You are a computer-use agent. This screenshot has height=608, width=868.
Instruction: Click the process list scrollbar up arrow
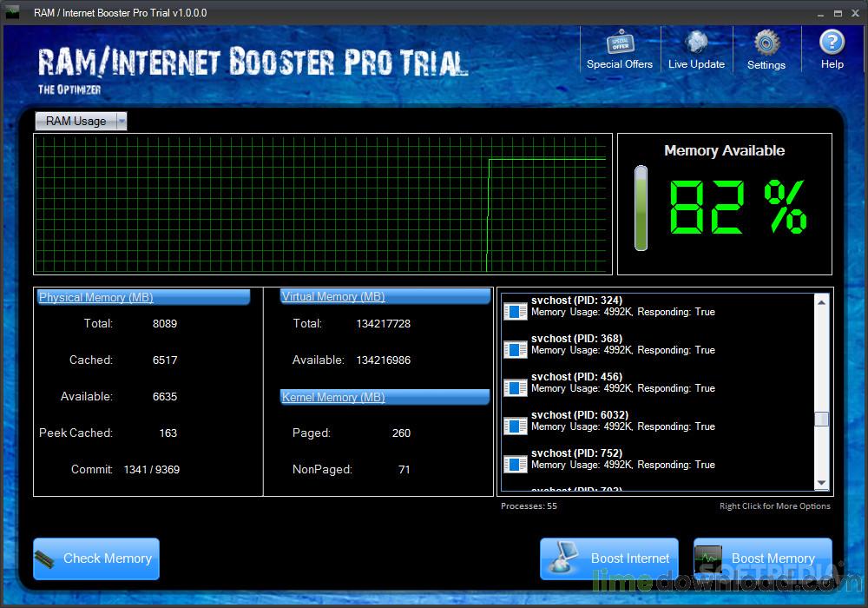click(x=821, y=302)
